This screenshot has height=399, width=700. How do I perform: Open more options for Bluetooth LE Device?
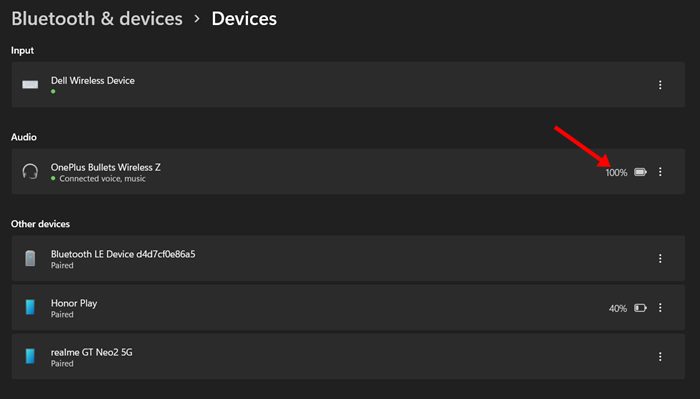[660, 258]
